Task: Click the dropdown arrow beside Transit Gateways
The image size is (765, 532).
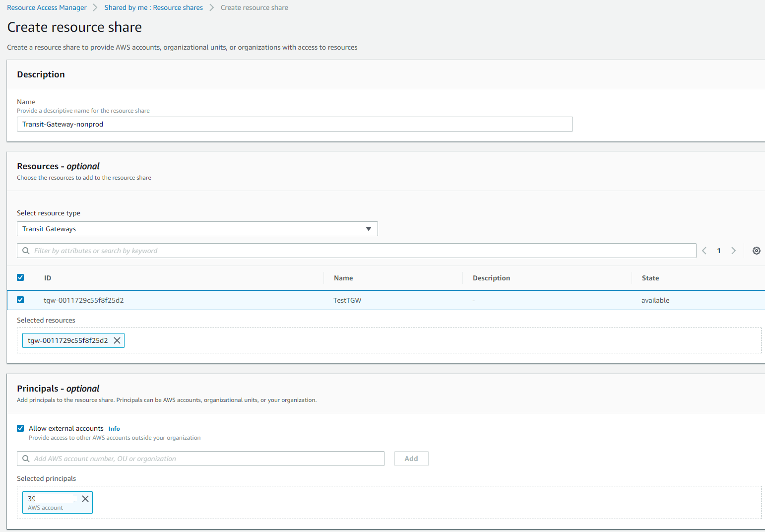Action: click(x=368, y=229)
